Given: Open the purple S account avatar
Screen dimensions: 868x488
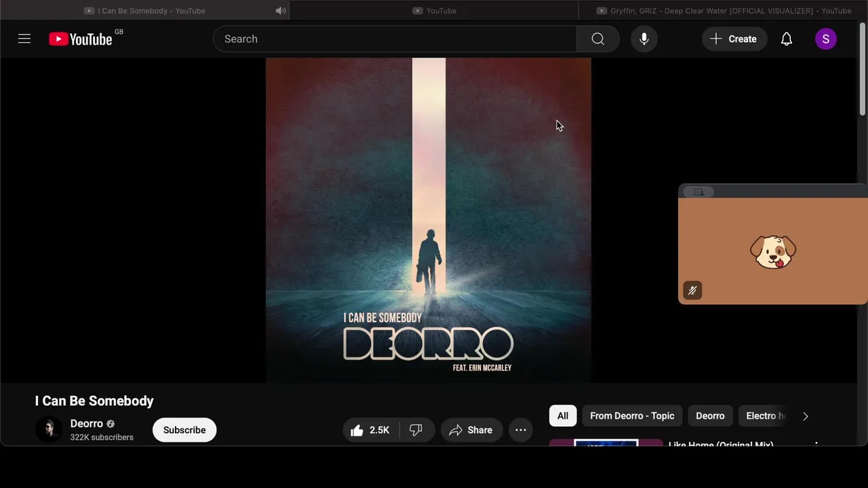Looking at the screenshot, I should (x=826, y=39).
